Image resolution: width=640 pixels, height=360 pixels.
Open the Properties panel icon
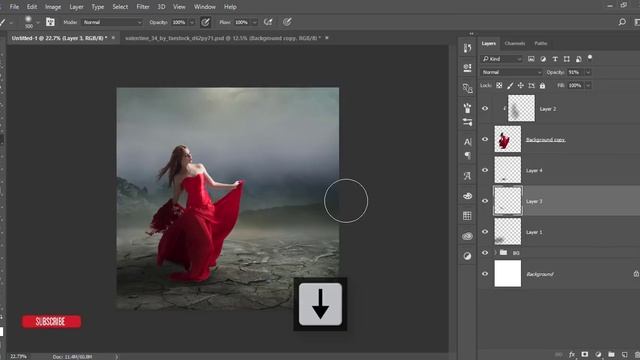tap(467, 67)
